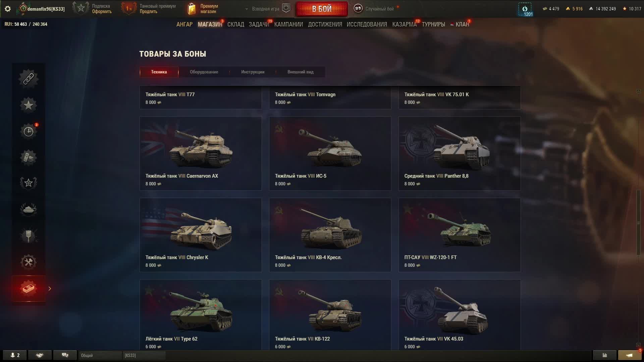
Task: Select the ИС-5 heavy tank card
Action: pos(330,154)
